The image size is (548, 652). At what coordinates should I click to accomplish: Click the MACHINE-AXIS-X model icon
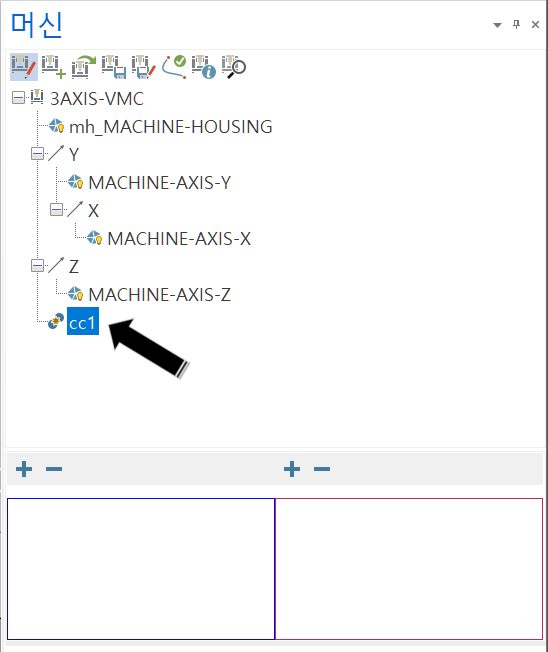(94, 237)
